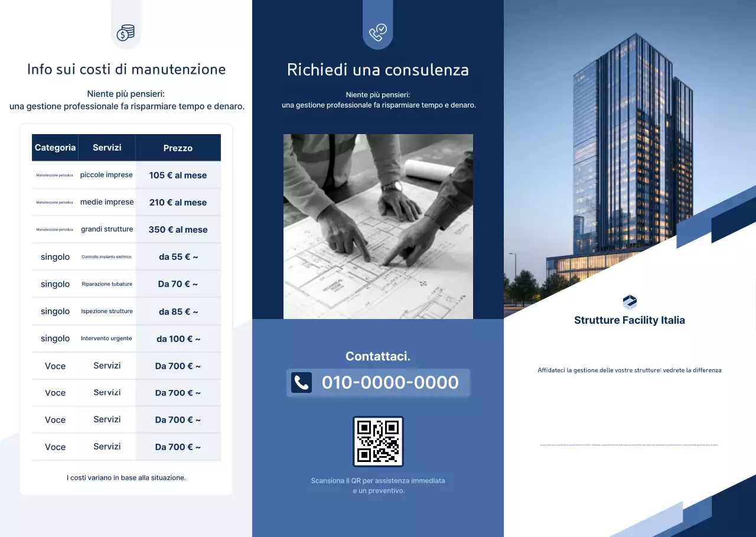Click the Intervento urgente service row

(107, 339)
